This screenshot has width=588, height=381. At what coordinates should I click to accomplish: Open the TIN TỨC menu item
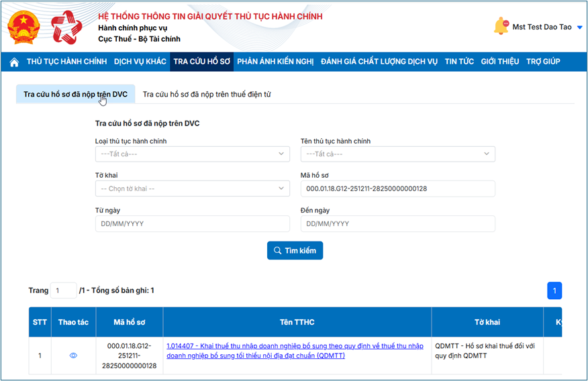[459, 62]
